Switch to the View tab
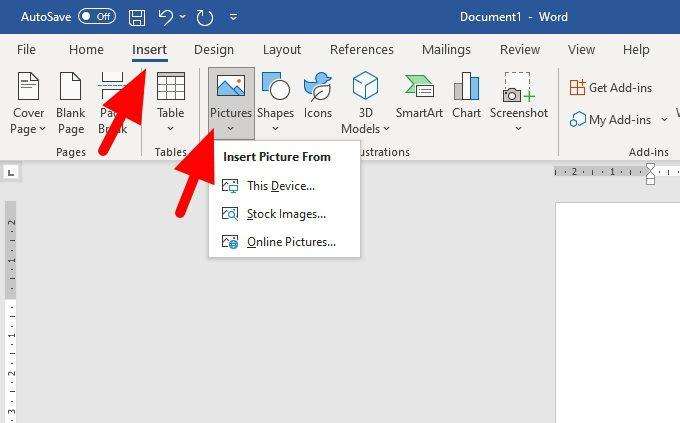Image resolution: width=680 pixels, height=423 pixels. pyautogui.click(x=582, y=49)
